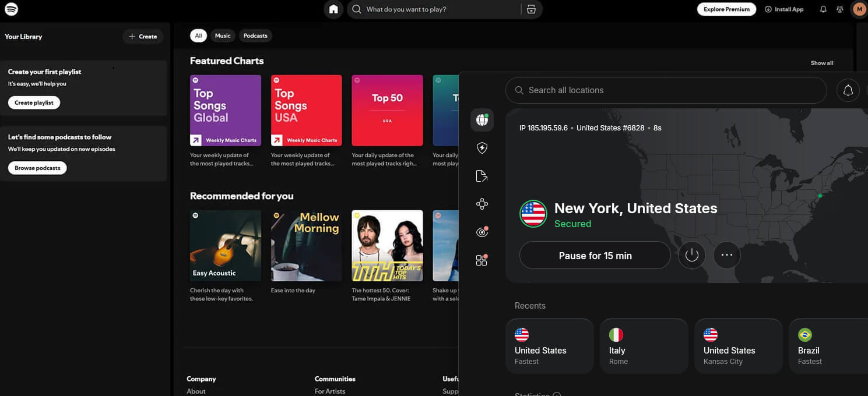Click the About footer link
This screenshot has width=868, height=396.
(x=196, y=391)
